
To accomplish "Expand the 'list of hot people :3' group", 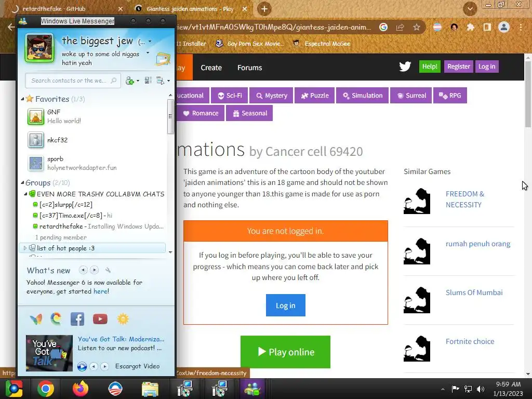I will pyautogui.click(x=25, y=248).
